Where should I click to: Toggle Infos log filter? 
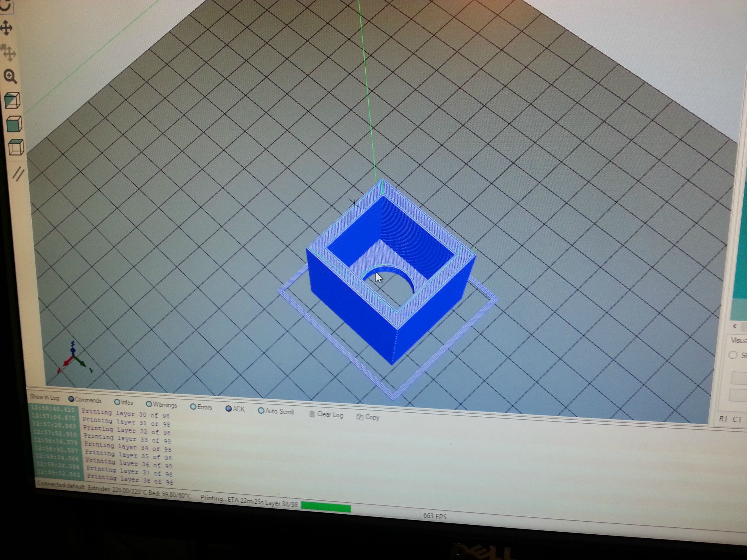[x=124, y=402]
